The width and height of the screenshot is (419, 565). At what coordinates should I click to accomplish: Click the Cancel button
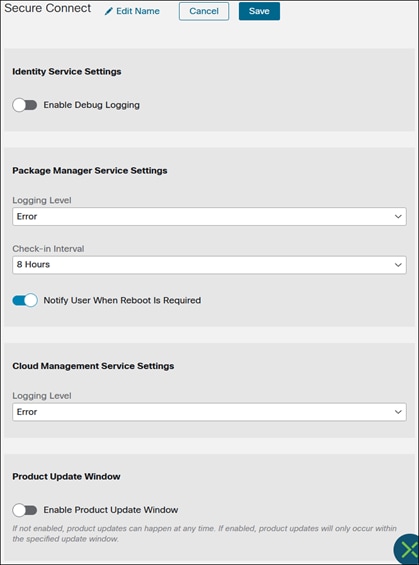[204, 11]
